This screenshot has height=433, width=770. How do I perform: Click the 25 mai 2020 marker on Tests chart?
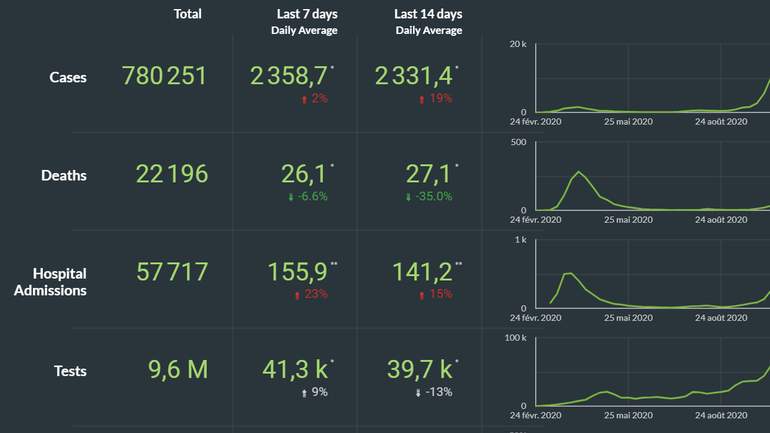[x=628, y=415]
